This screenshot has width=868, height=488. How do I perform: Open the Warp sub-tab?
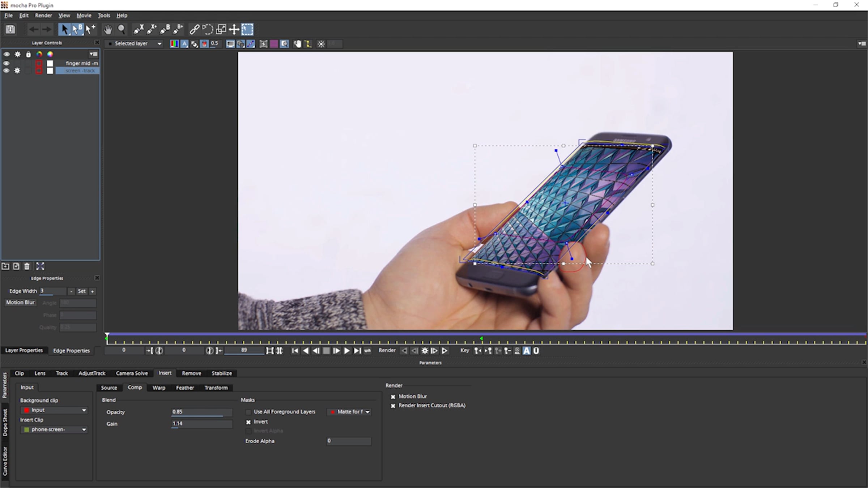[159, 388]
